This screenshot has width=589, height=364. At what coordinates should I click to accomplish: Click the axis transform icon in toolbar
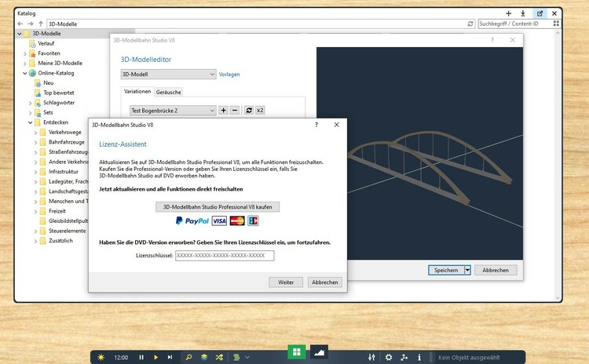pyautogui.click(x=404, y=357)
